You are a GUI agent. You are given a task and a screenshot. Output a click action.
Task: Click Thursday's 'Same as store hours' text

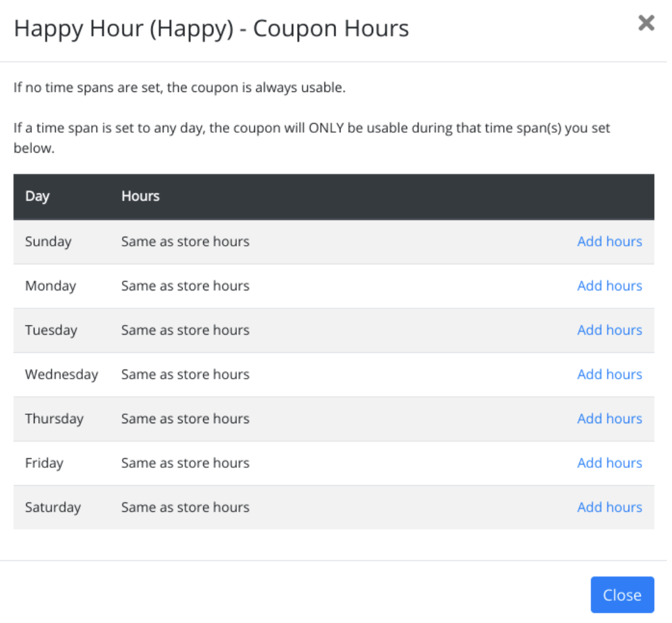(x=185, y=418)
